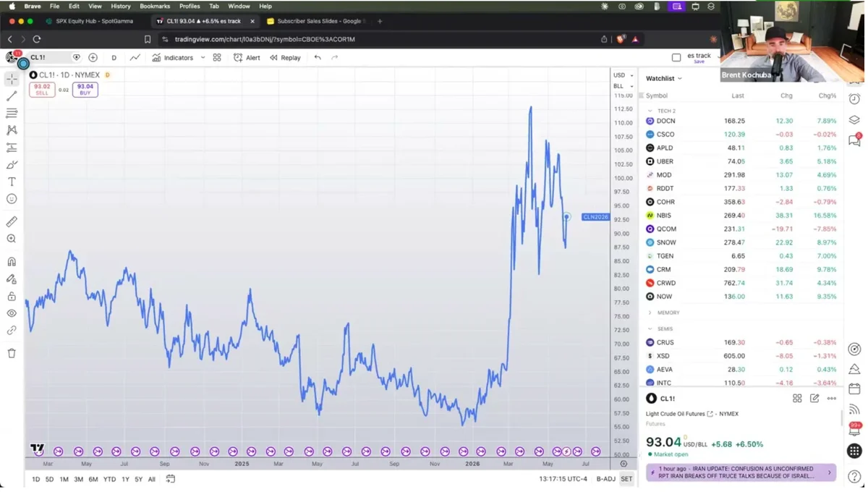Open the Bookmarks menu in menu bar
This screenshot has height=492, width=868.
click(155, 6)
